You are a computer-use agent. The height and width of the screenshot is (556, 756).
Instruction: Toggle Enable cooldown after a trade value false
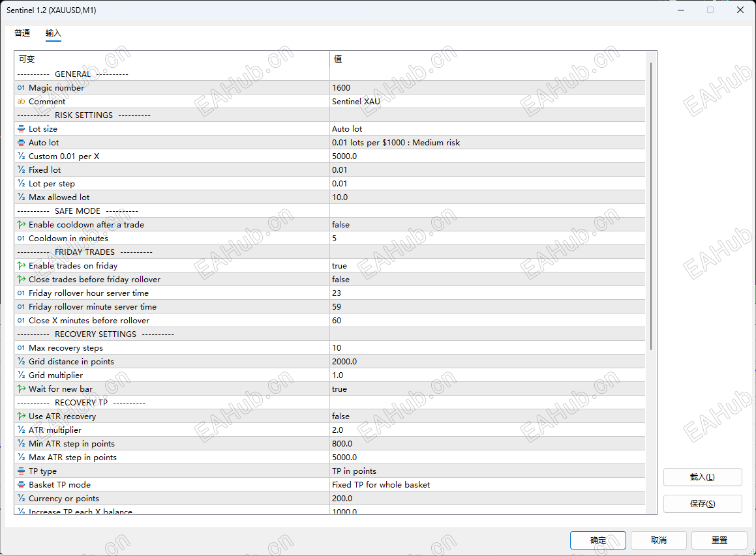[487, 224]
